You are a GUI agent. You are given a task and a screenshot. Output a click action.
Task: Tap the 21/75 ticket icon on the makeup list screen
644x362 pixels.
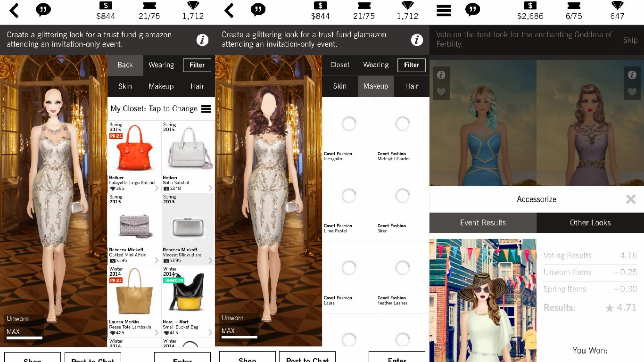point(364,6)
